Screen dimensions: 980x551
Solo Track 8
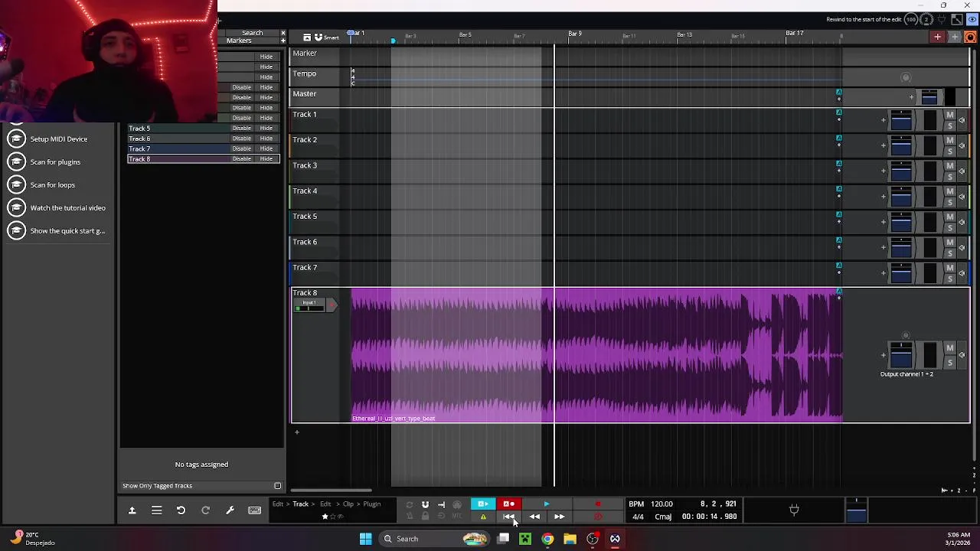(x=950, y=363)
